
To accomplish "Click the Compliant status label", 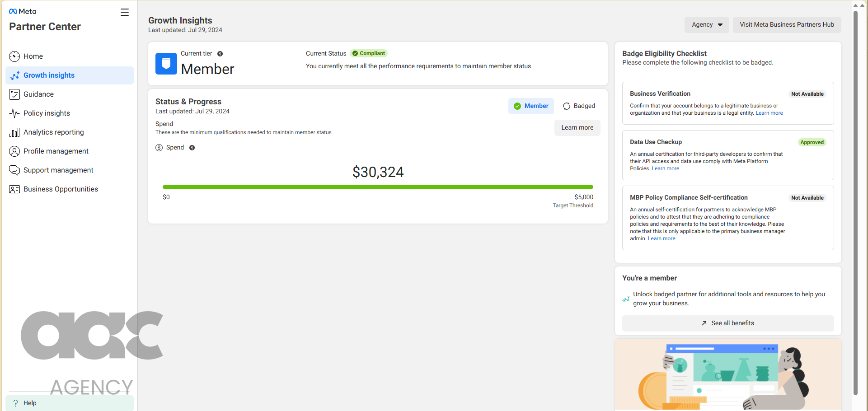I will pyautogui.click(x=369, y=53).
